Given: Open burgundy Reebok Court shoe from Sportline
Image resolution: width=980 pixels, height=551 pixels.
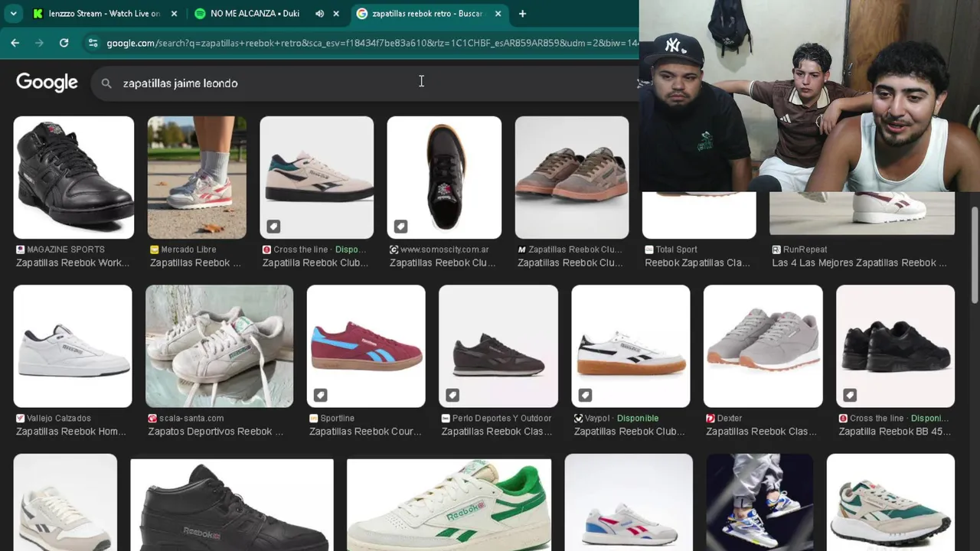Looking at the screenshot, I should (x=366, y=346).
